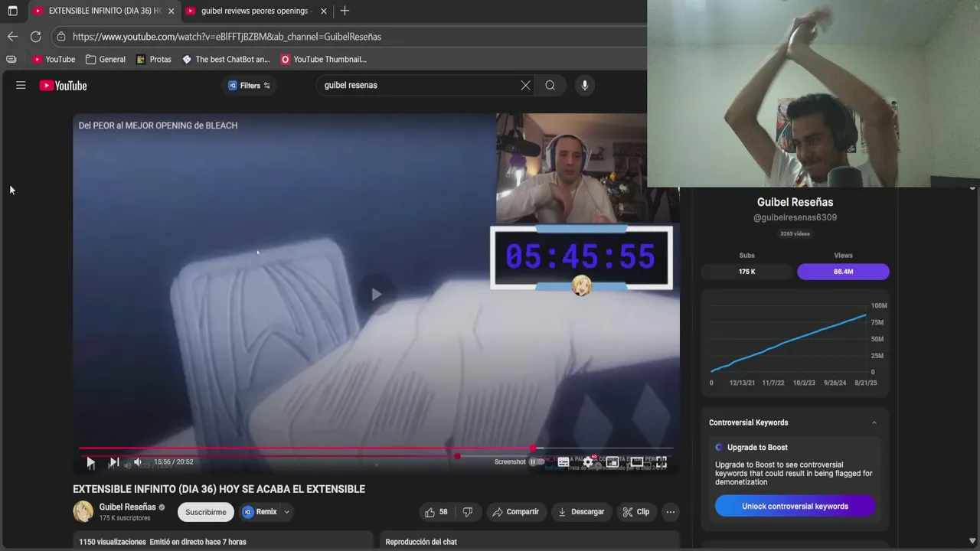Open the YouTube guide hamburger menu
980x551 pixels.
point(21,86)
